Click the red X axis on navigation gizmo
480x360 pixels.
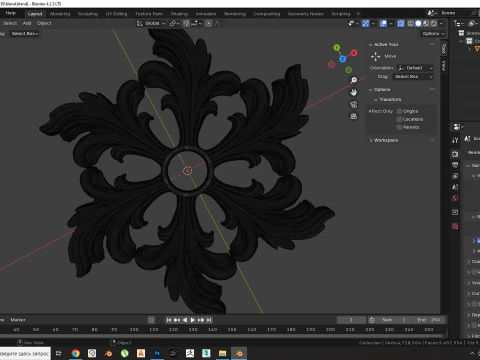[x=354, y=53]
